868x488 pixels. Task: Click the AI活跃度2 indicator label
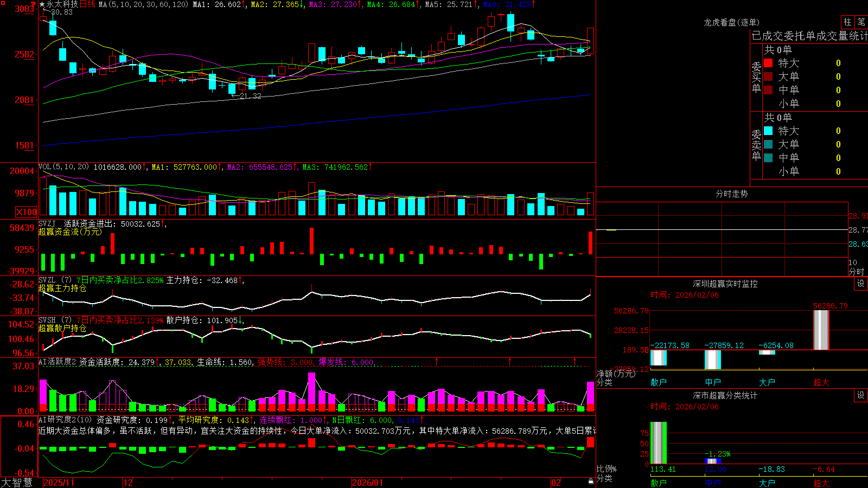58,362
